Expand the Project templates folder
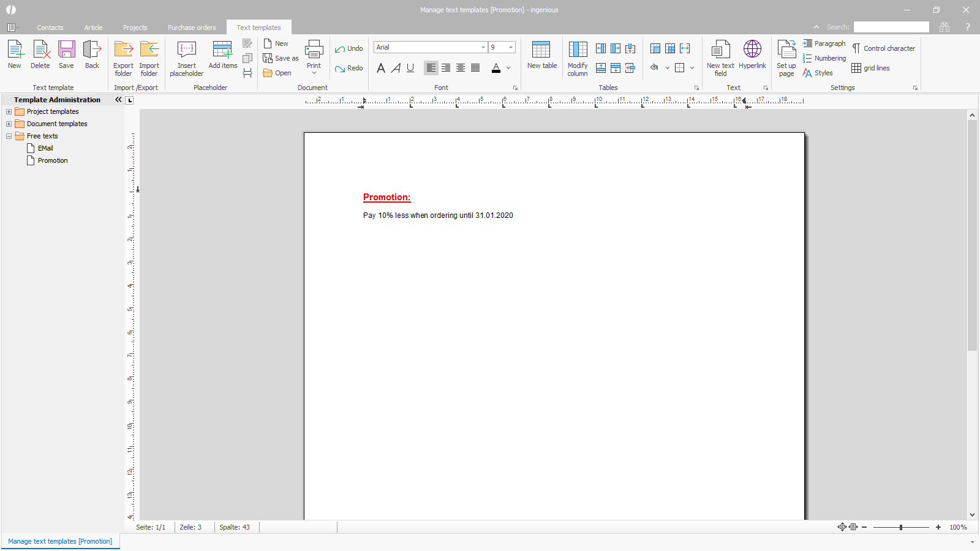 tap(9, 112)
